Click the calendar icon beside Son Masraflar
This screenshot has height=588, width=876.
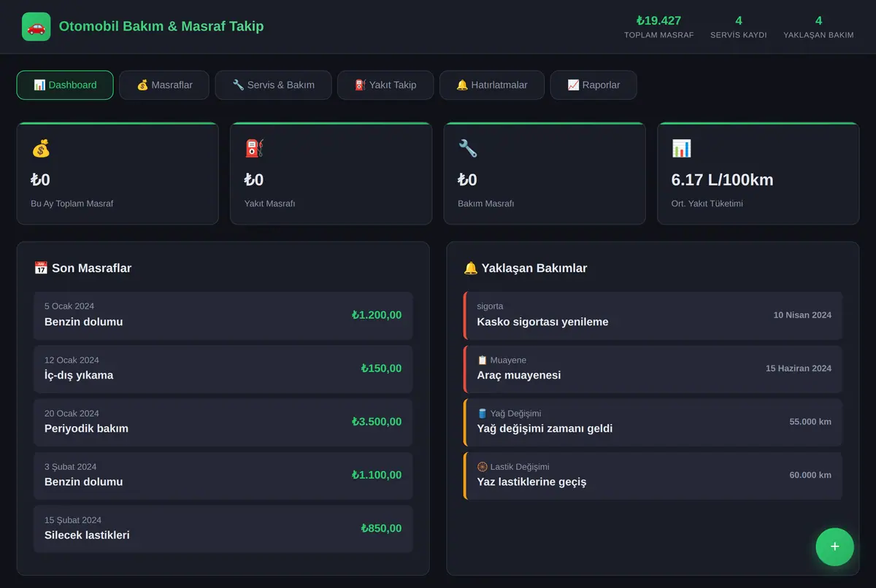coord(41,268)
